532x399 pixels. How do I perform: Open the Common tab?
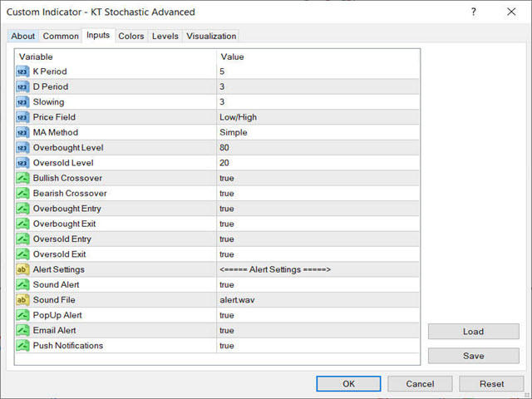(x=61, y=36)
